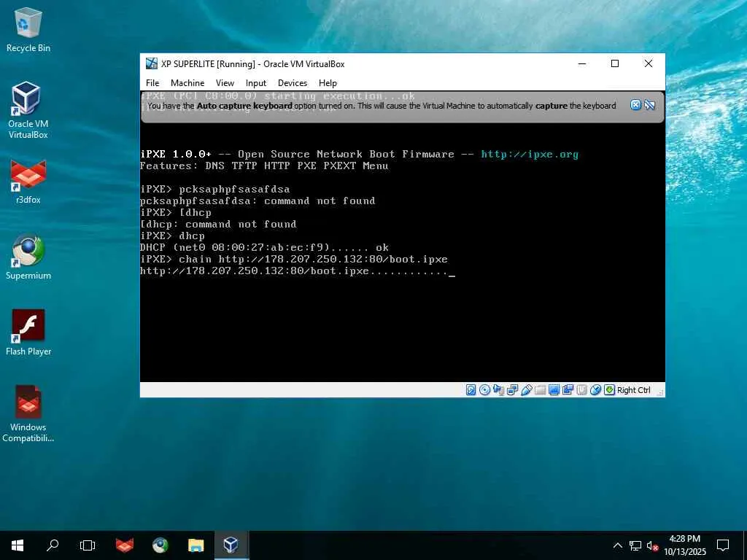The height and width of the screenshot is (560, 747).
Task: Open the Input menu
Action: (256, 83)
